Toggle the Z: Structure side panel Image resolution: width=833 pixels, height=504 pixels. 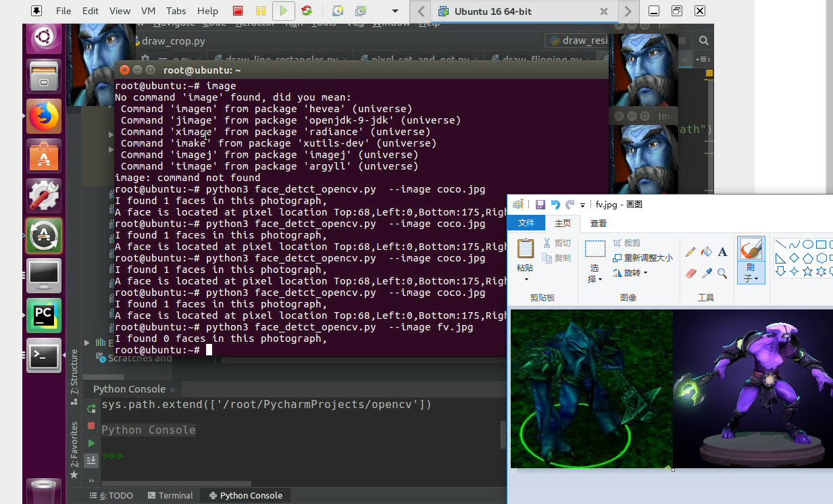(74, 372)
